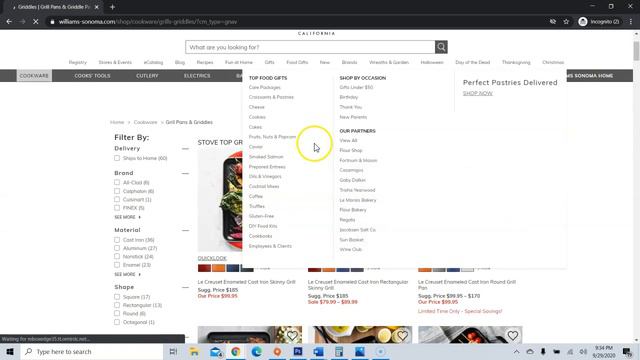Check Cast Iron material filter
This screenshot has width=640, height=360.
click(117, 240)
